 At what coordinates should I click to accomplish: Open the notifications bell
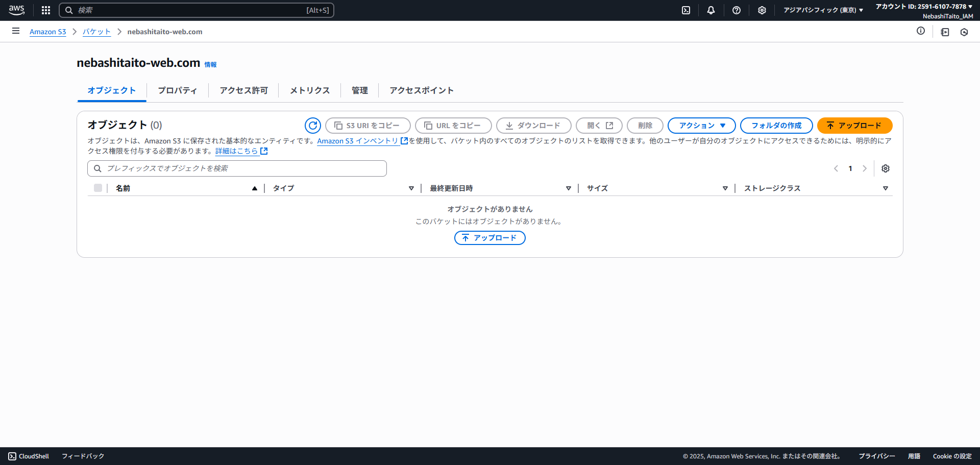711,10
